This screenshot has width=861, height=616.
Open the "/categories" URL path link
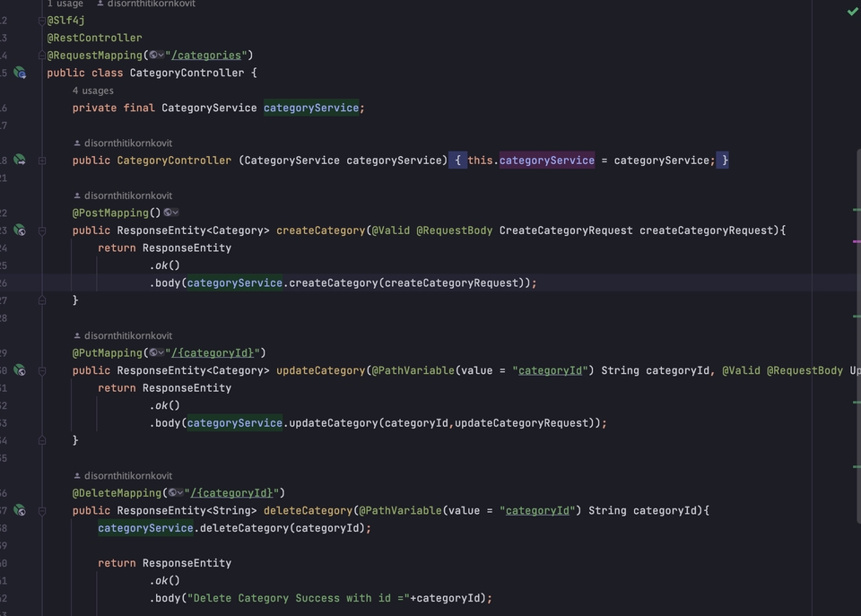tap(206, 55)
